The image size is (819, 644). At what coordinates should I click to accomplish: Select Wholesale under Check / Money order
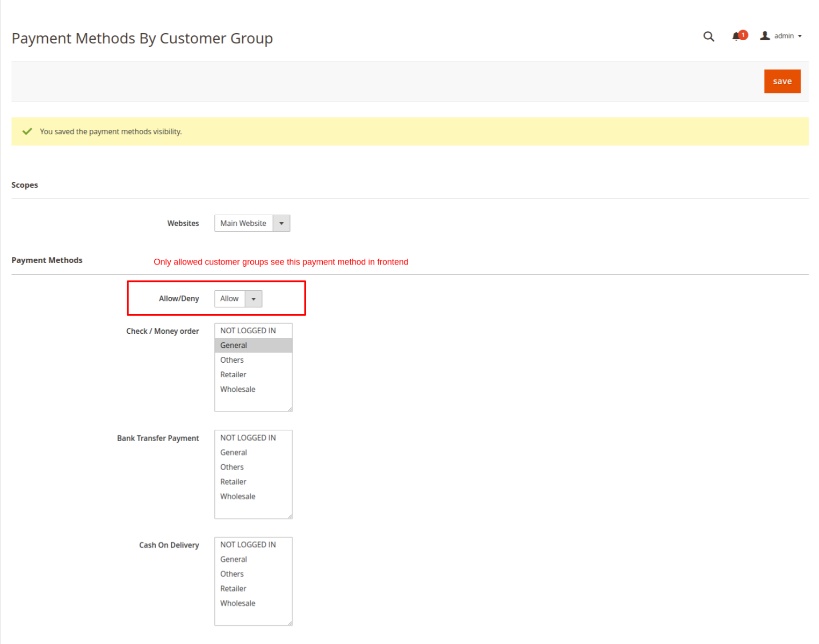[x=238, y=390]
